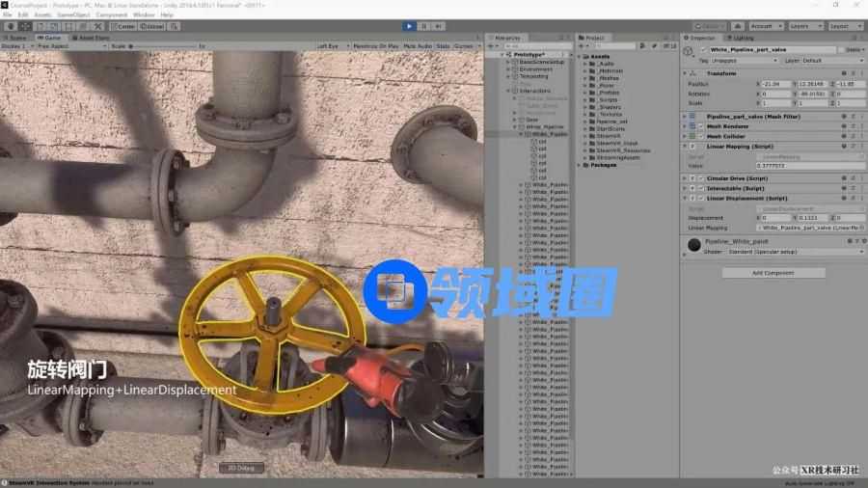The image size is (868, 488).
Task: Collapse the Transform component section
Action: tap(685, 73)
